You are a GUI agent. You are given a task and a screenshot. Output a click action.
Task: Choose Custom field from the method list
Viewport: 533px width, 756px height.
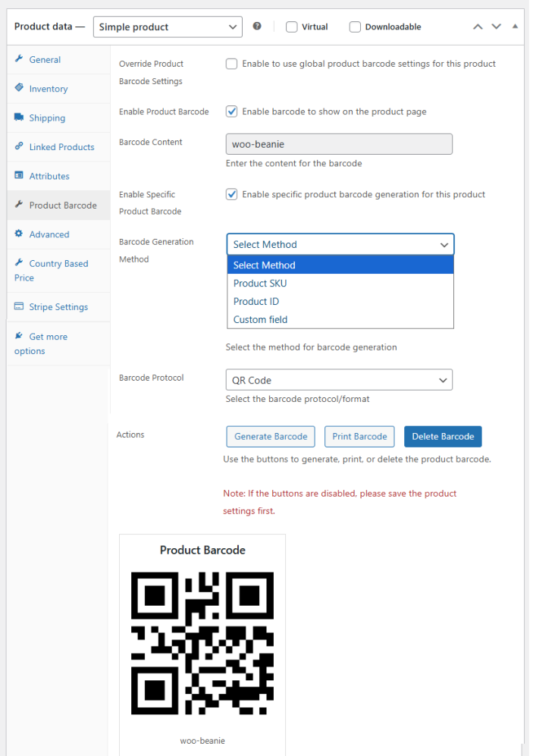(340, 320)
